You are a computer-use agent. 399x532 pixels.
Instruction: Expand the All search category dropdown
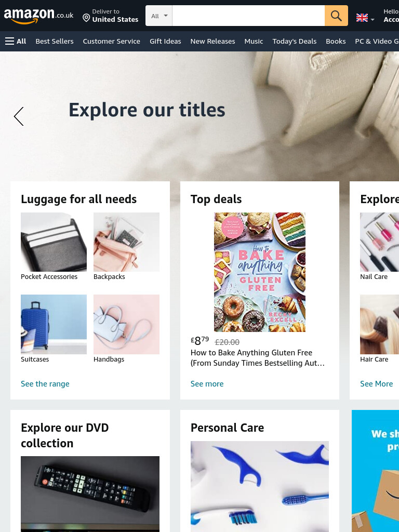(159, 16)
